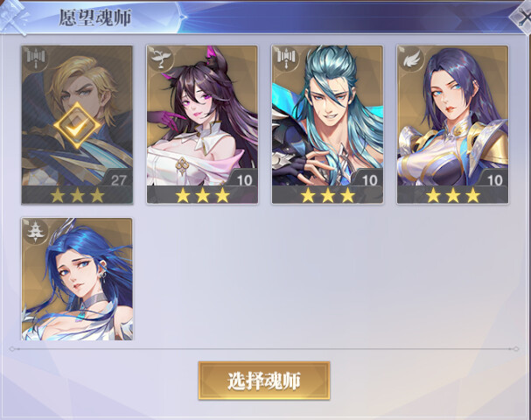531x420 pixels.
Task: Select the teal-haired smiling man card
Action: (327, 124)
